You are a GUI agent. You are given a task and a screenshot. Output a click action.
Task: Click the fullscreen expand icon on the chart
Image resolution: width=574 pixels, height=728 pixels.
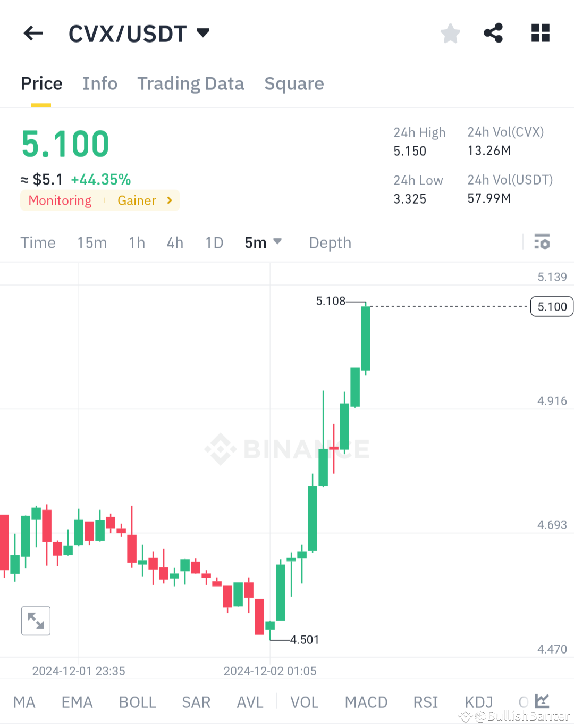36,621
